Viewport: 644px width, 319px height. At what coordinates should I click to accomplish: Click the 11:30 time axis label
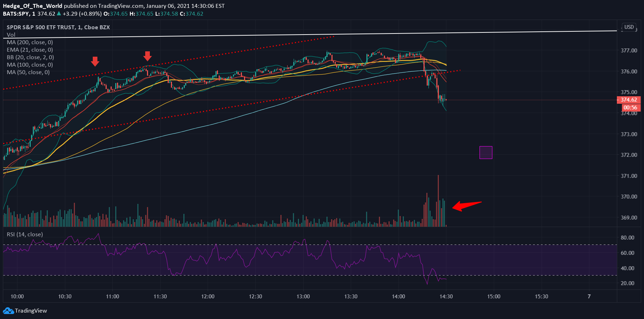160,297
